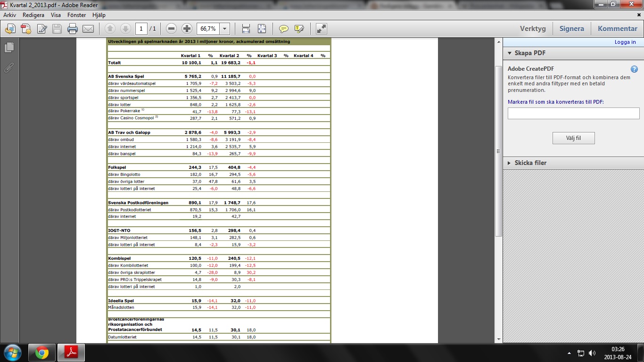Select the highlight text tool
644x362 pixels.
click(x=299, y=29)
